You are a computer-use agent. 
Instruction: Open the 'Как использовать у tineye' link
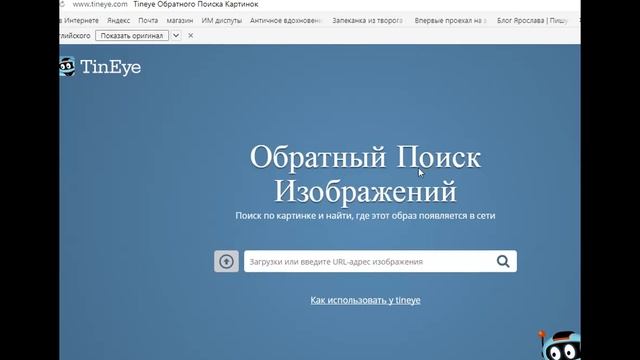pyautogui.click(x=365, y=300)
